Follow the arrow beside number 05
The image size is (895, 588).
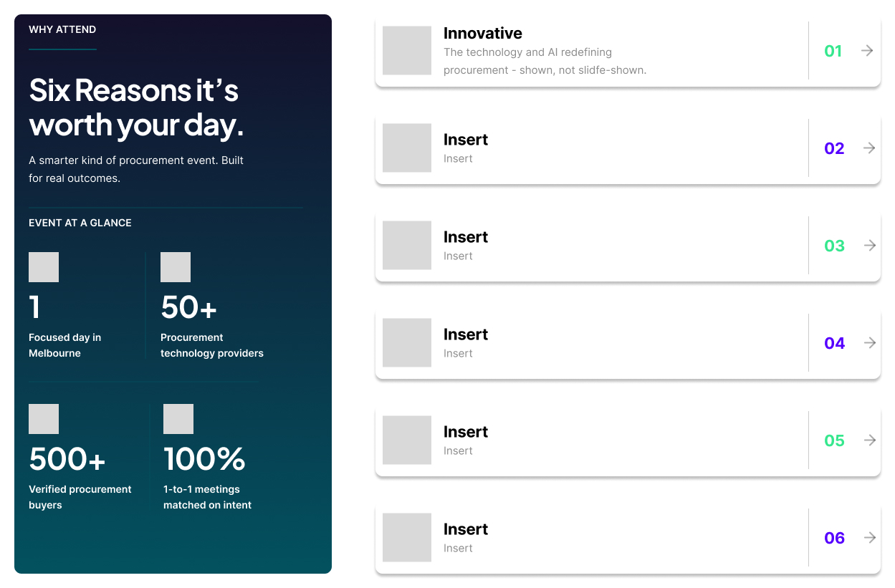click(870, 440)
